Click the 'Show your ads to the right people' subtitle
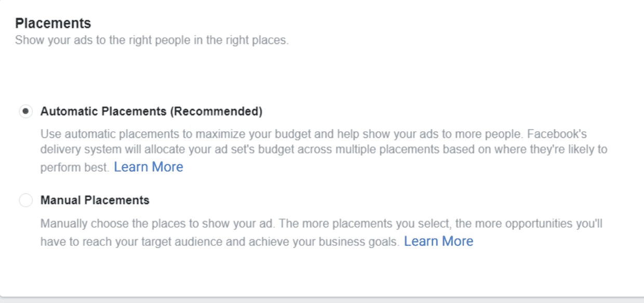Screen dimensions: 644x303 tap(152, 40)
